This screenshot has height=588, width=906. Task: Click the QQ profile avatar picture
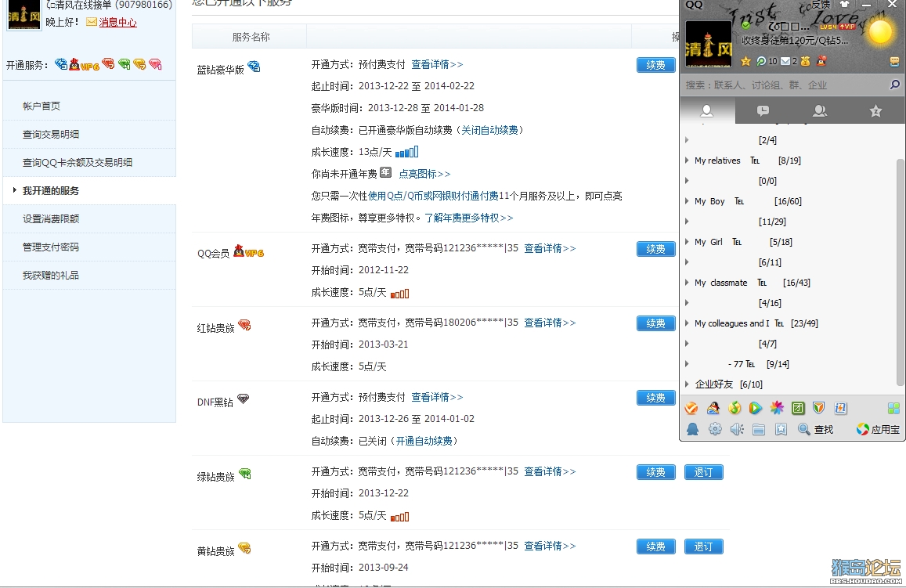pyautogui.click(x=709, y=45)
